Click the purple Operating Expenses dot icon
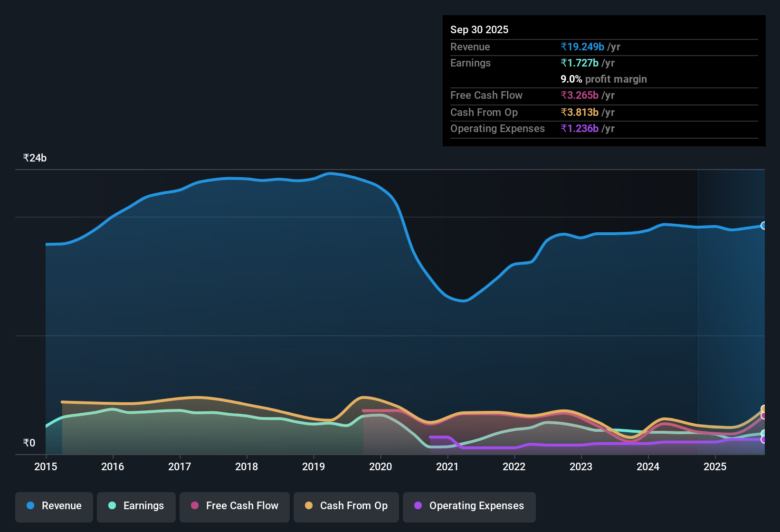The width and height of the screenshot is (780, 532). coord(418,506)
